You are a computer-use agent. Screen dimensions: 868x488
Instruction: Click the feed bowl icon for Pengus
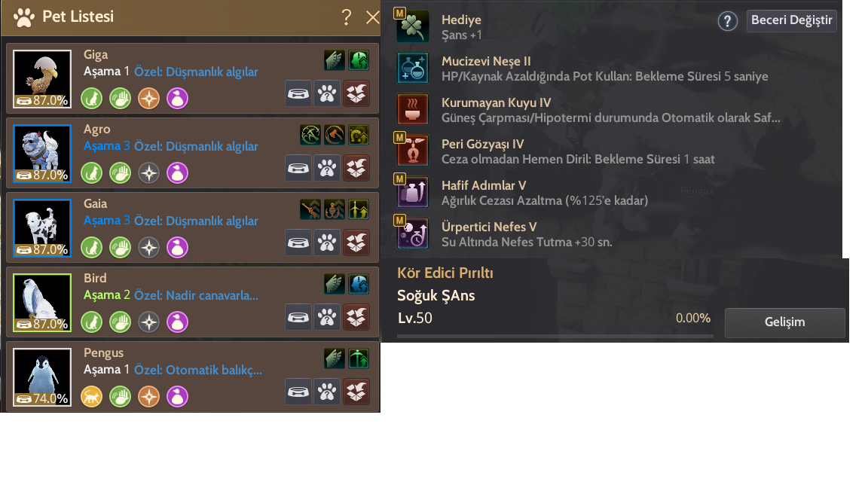(298, 392)
